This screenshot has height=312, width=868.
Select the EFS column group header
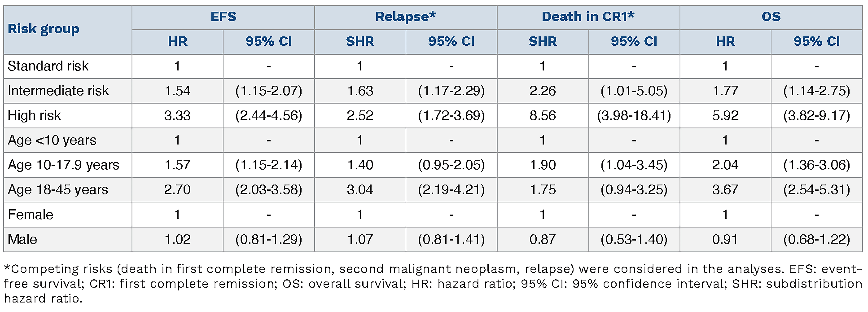click(223, 16)
